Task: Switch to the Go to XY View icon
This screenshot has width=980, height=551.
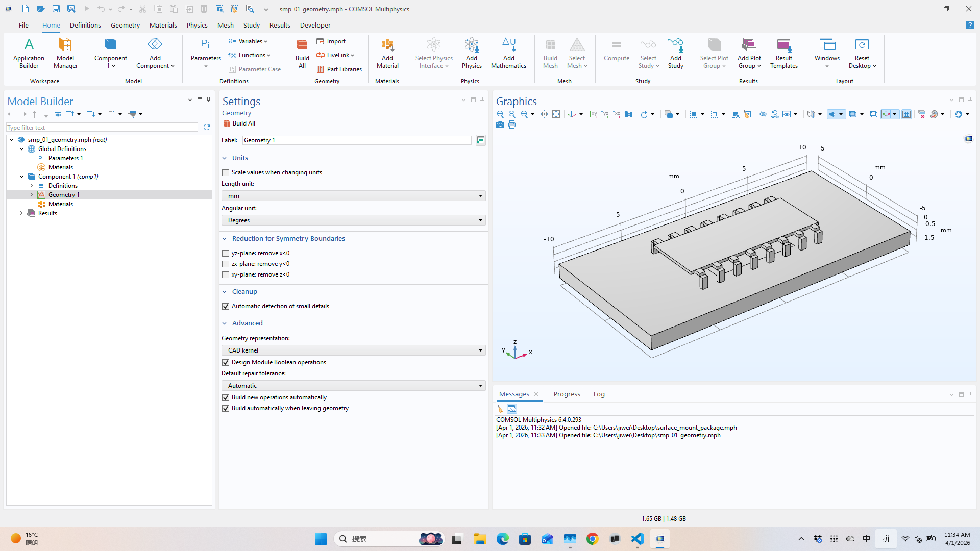Action: (593, 114)
